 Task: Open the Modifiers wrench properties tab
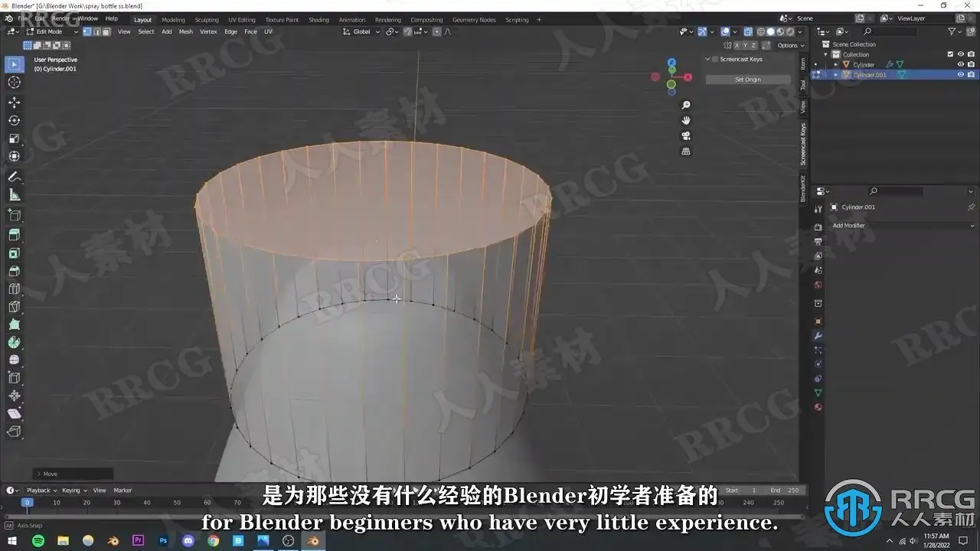[x=818, y=335]
